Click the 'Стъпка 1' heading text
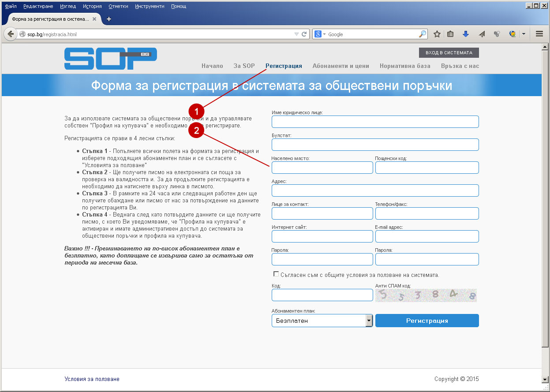 point(95,151)
